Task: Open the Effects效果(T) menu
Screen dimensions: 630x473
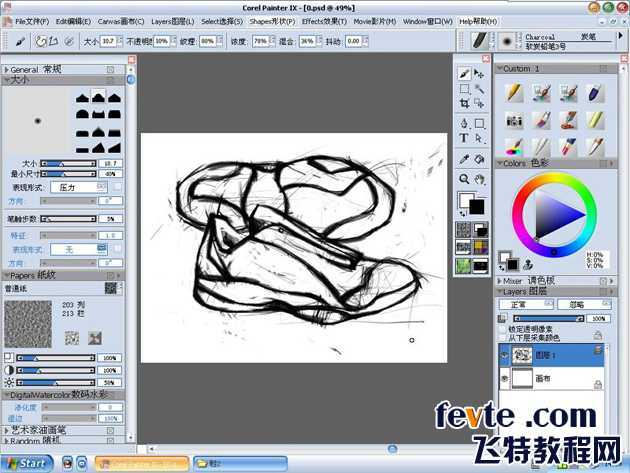Action: 324,21
